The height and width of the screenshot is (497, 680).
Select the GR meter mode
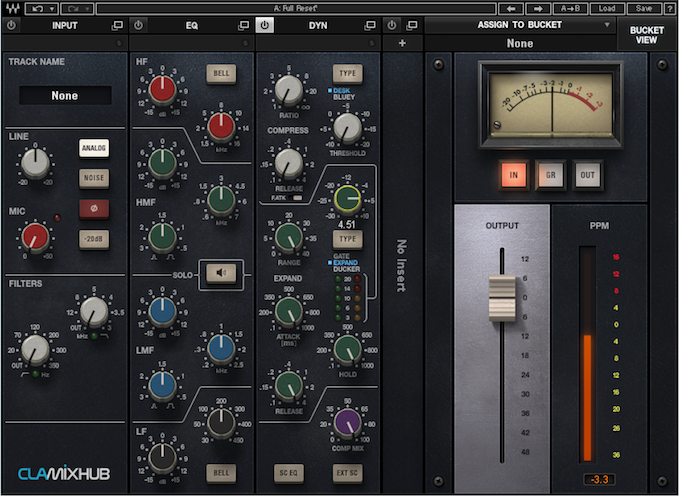pos(550,175)
